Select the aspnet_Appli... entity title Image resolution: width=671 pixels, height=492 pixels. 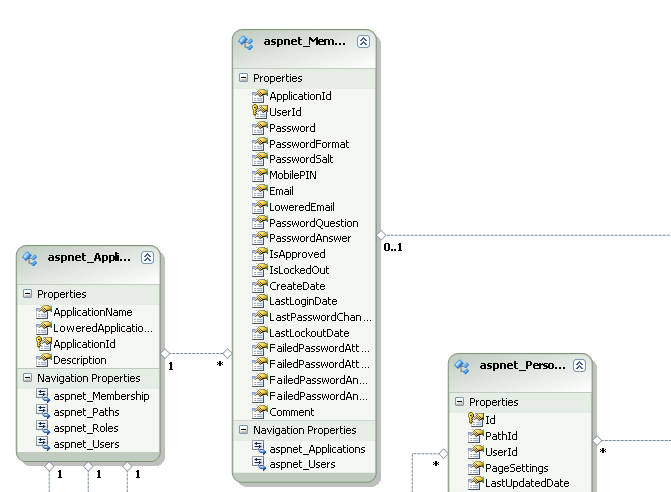tap(89, 257)
